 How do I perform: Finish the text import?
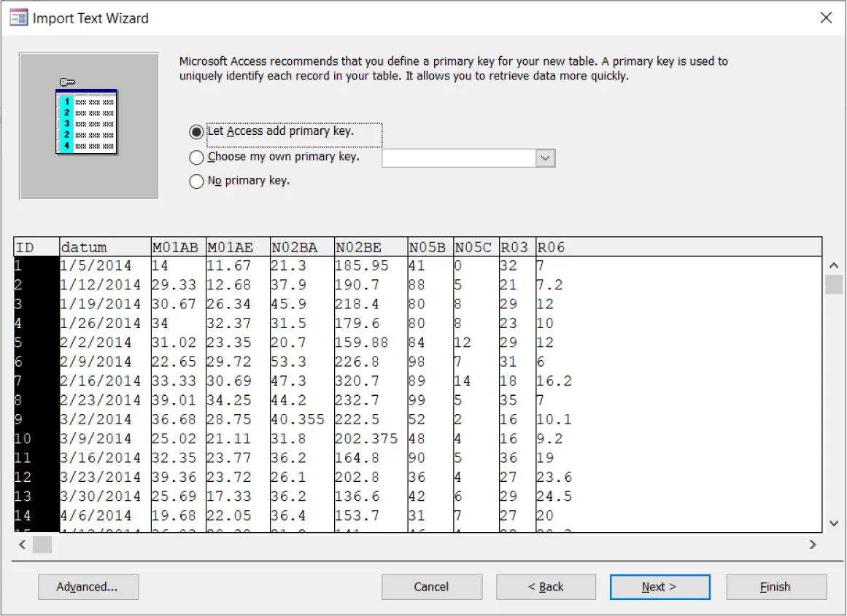coord(776,587)
